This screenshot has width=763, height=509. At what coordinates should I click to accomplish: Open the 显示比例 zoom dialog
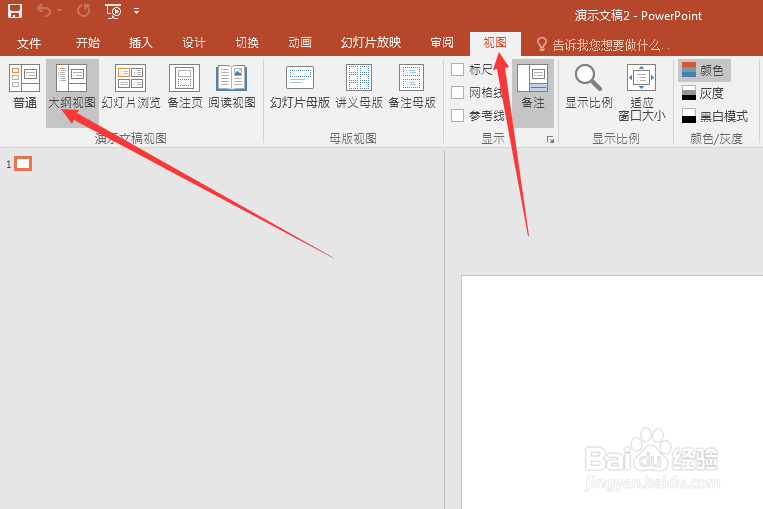point(589,87)
